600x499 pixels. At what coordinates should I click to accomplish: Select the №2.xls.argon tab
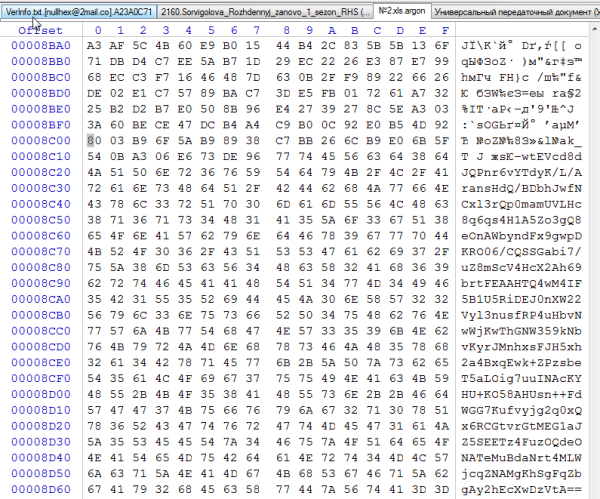click(x=402, y=11)
